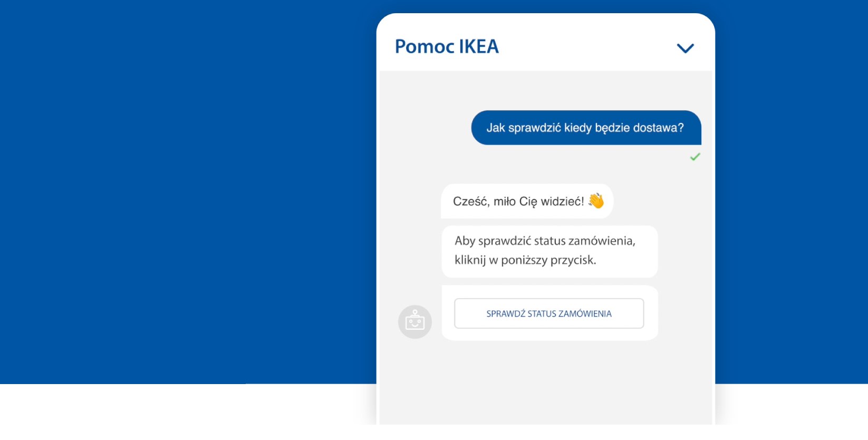Click the text kliknij w poniższy przycisk
Screen dimensions: 868x440
(525, 260)
